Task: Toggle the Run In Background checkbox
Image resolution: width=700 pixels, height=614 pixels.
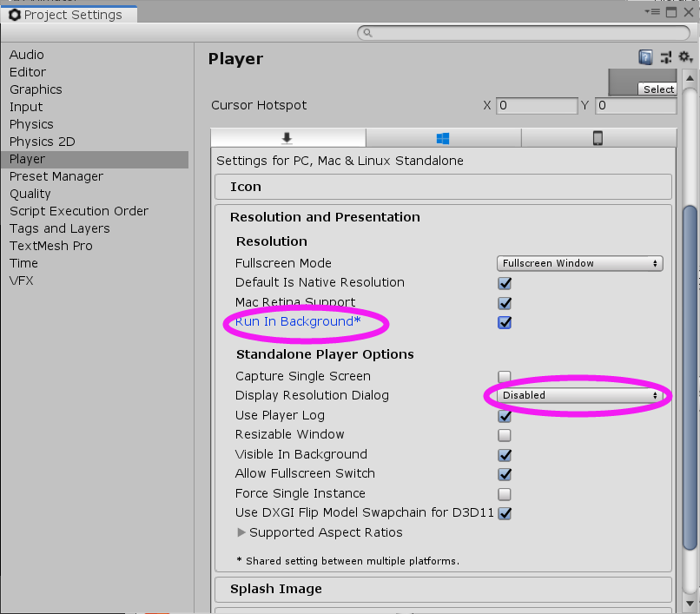Action: pos(505,322)
